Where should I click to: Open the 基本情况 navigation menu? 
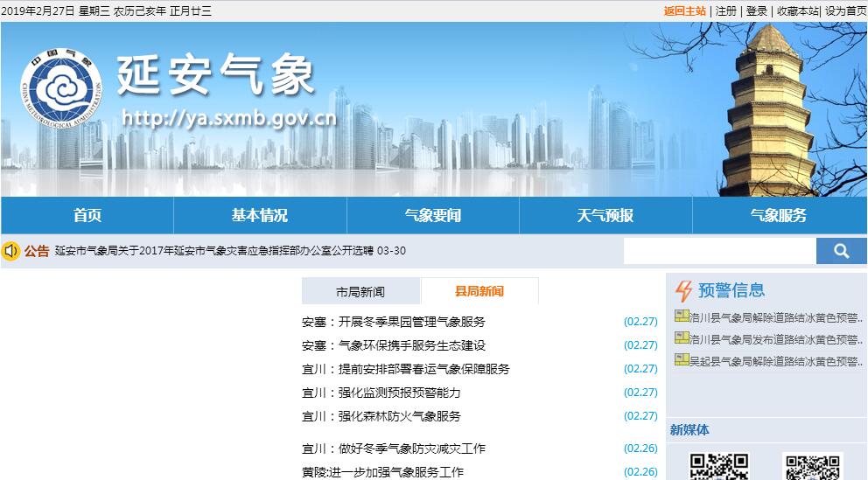[260, 215]
